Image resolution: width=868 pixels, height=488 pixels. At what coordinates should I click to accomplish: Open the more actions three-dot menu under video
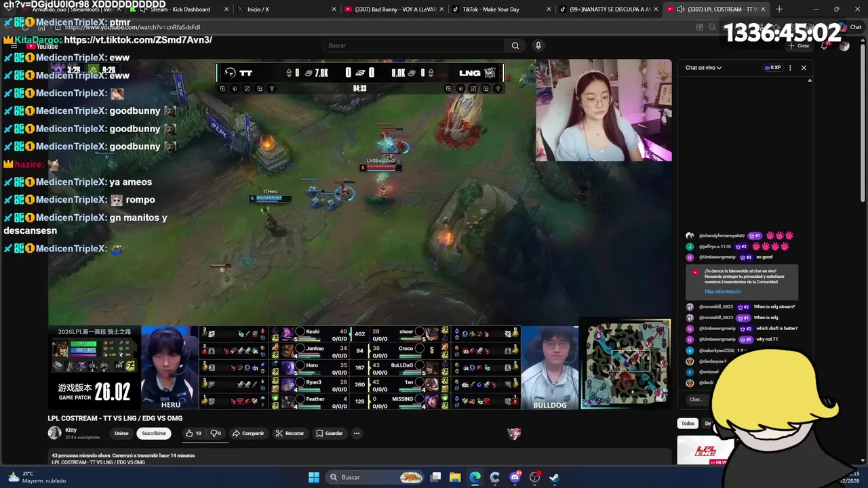(356, 433)
